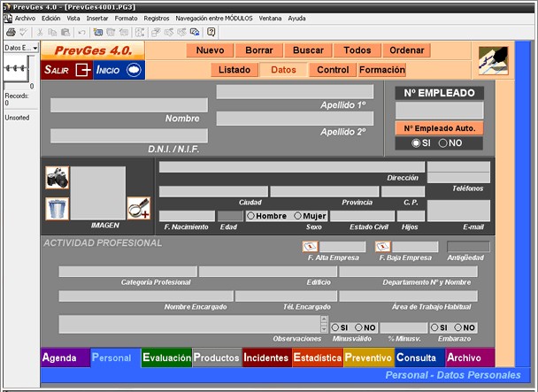Screen dimensions: 538x392
Task: Click the Nº Empleado Auto. button
Action: click(440, 128)
